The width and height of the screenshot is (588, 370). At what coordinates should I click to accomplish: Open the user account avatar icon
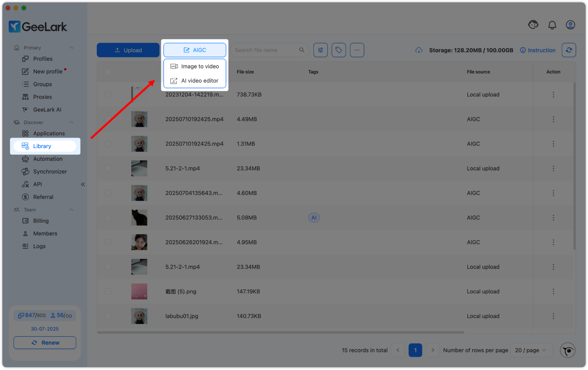(x=570, y=25)
